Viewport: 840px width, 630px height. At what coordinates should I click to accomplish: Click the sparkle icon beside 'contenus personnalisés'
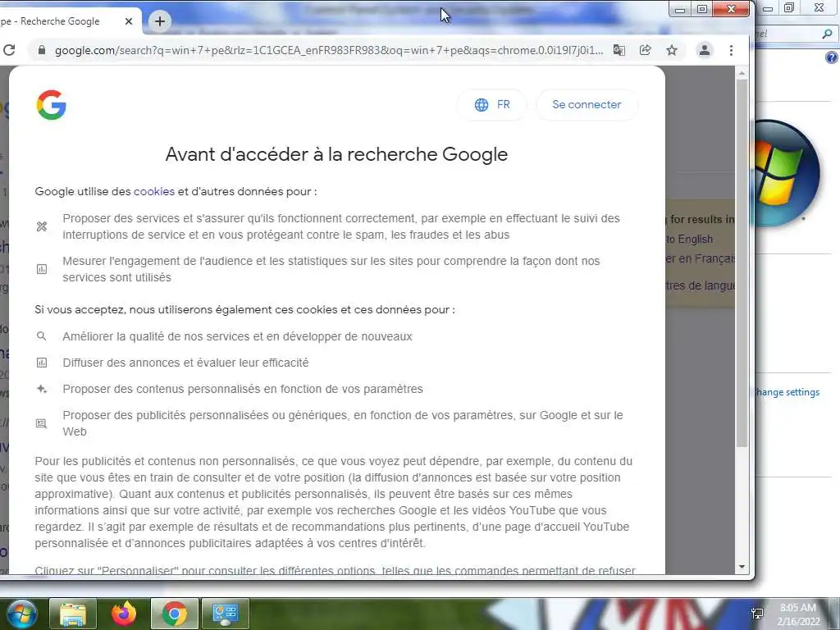[42, 389]
